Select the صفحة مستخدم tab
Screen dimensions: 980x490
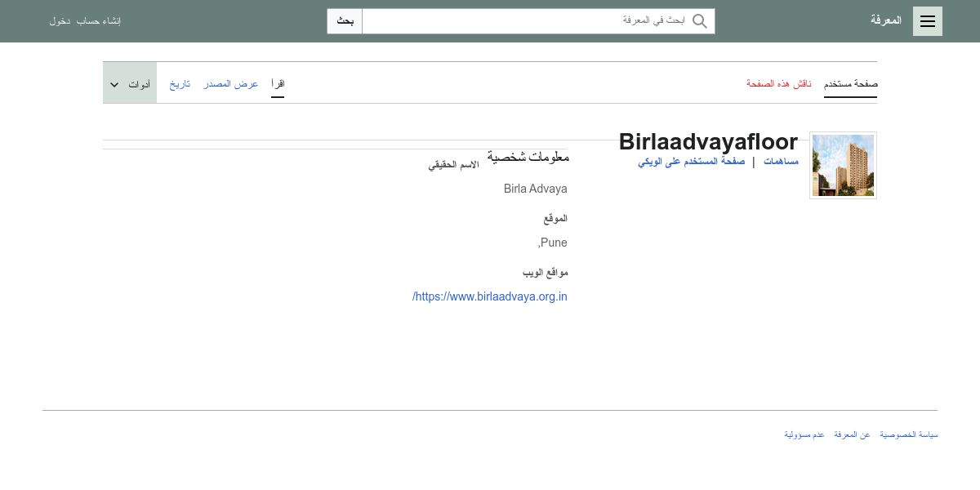pos(850,84)
